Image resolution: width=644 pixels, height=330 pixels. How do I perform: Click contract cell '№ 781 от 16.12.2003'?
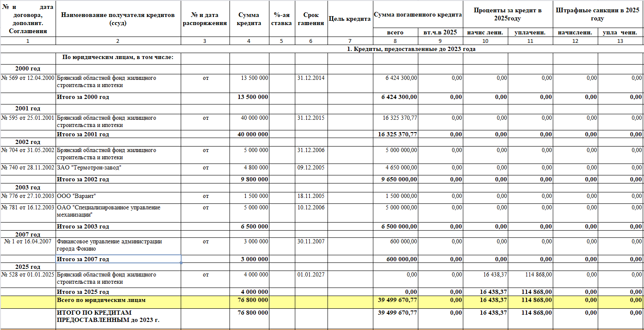pos(28,208)
